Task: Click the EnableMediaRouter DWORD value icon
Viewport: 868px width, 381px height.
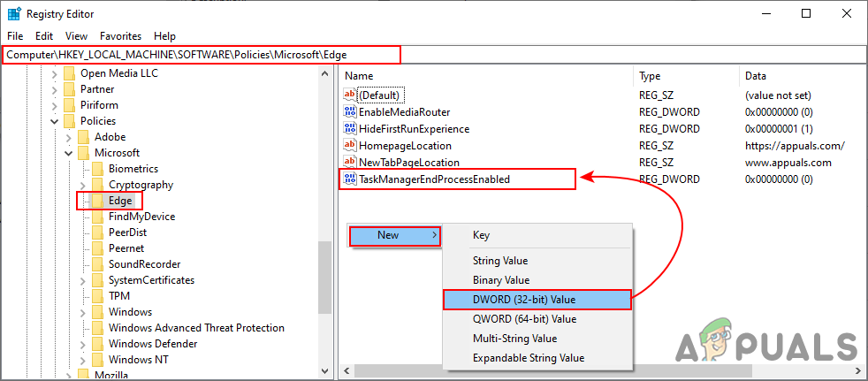Action: point(349,112)
